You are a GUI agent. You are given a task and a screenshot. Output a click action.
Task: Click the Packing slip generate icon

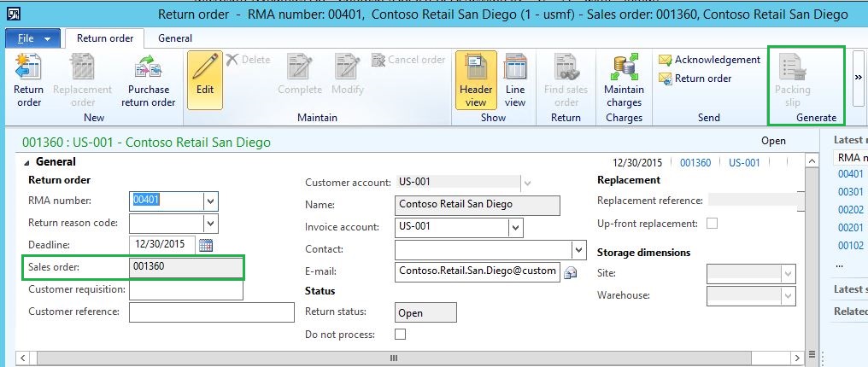click(x=792, y=81)
